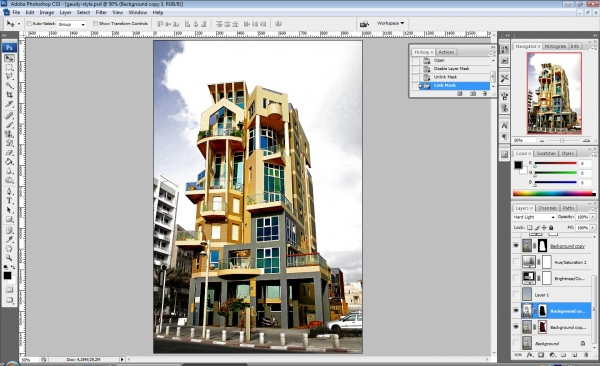Change screen mode at toolbox bottom

(9, 300)
